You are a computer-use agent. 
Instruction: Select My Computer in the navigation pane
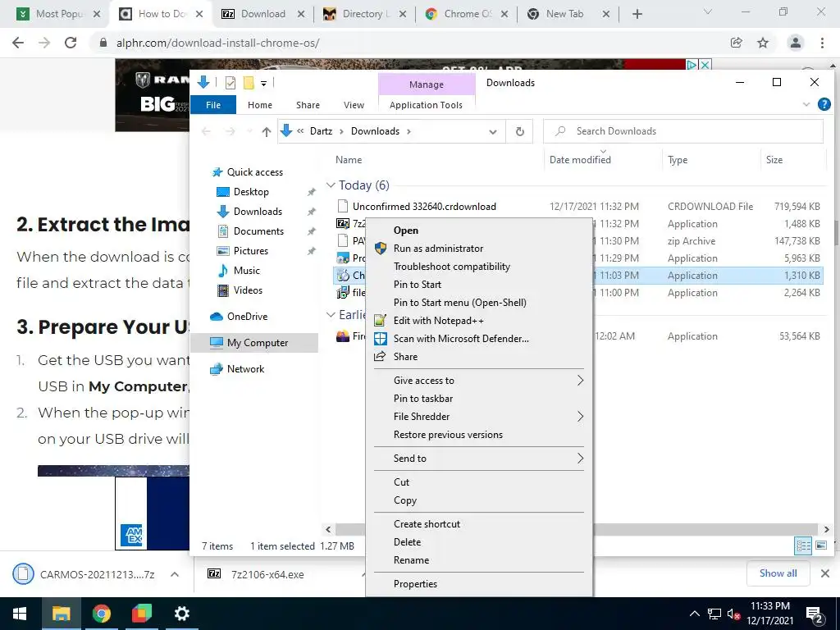(x=254, y=343)
